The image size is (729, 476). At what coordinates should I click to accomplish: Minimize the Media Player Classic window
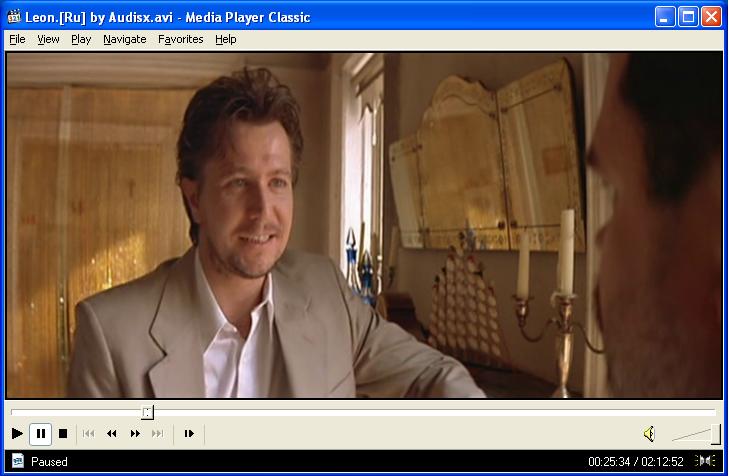(665, 17)
